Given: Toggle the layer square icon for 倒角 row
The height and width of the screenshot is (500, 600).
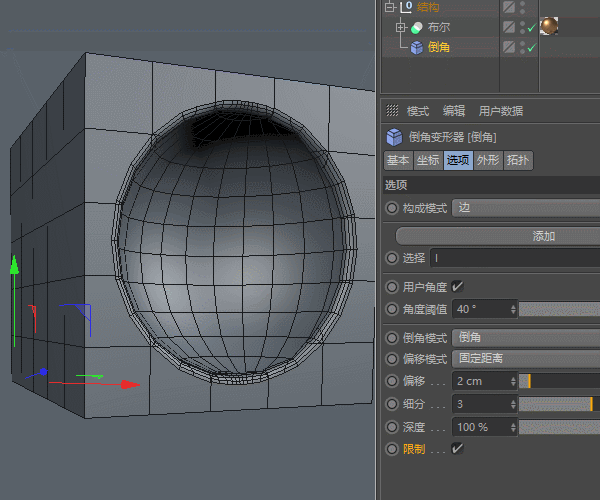Looking at the screenshot, I should [x=509, y=47].
